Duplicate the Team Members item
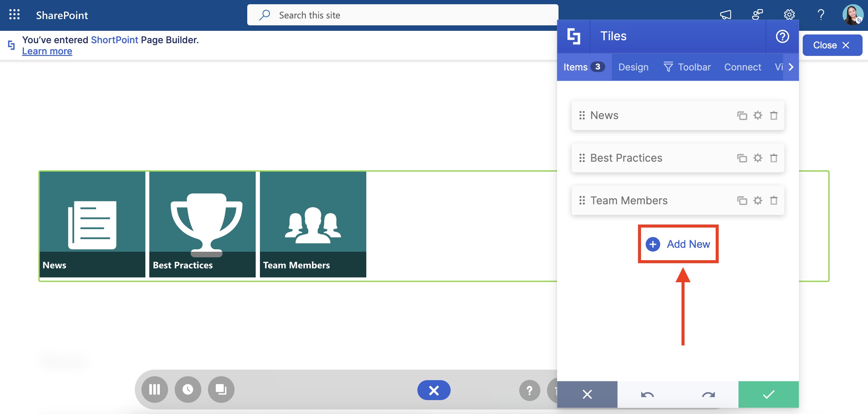Viewport: 868px width, 414px height. [x=742, y=200]
